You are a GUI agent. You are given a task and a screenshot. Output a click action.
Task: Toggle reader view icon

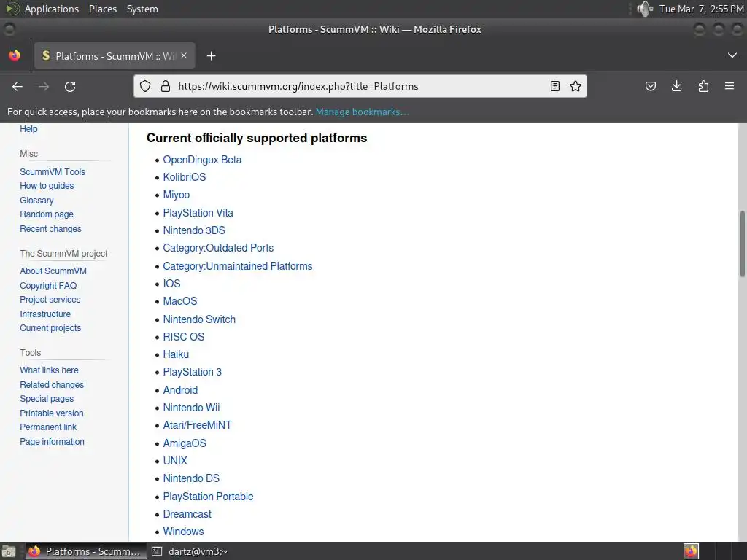point(555,86)
